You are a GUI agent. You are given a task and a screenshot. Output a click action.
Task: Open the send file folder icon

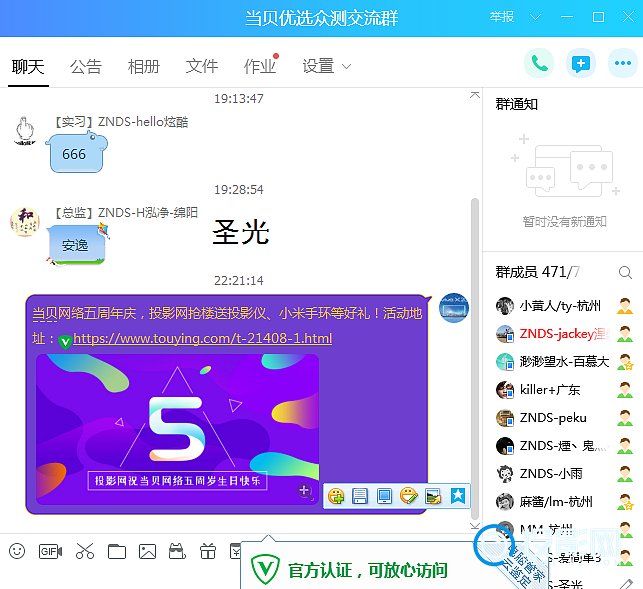click(117, 551)
